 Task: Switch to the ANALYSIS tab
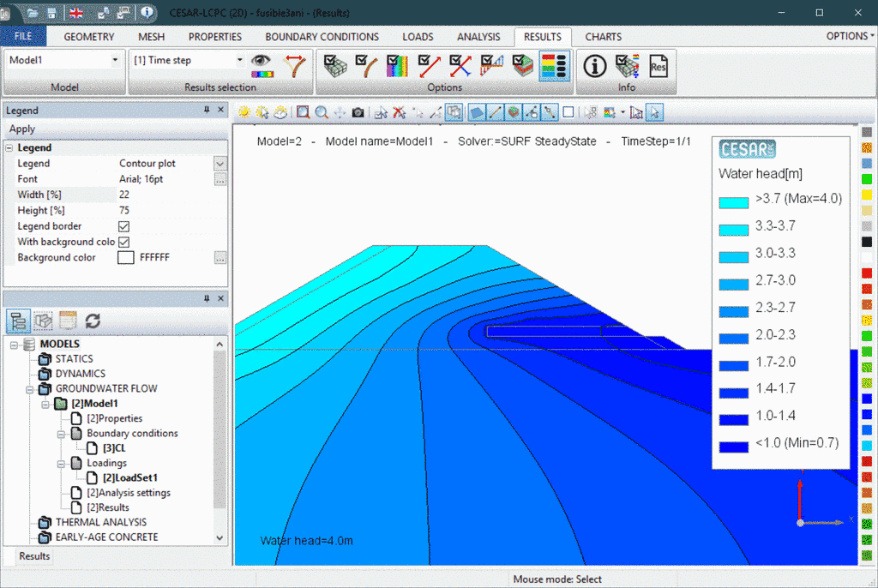(478, 37)
